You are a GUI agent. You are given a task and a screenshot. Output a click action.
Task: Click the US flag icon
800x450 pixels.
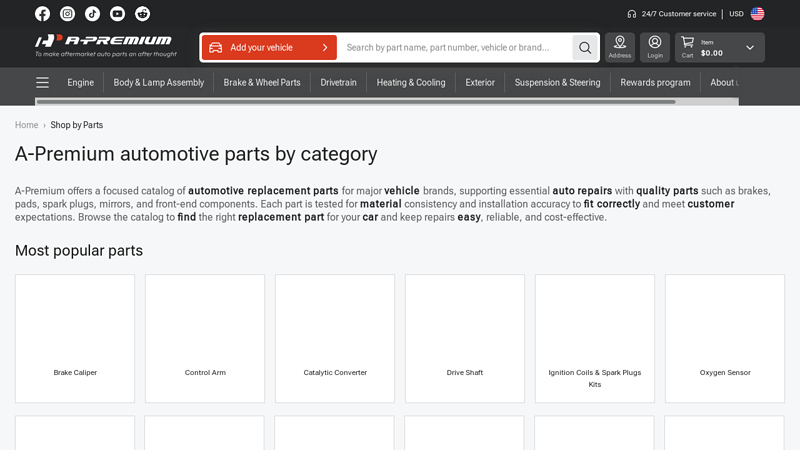tap(758, 14)
